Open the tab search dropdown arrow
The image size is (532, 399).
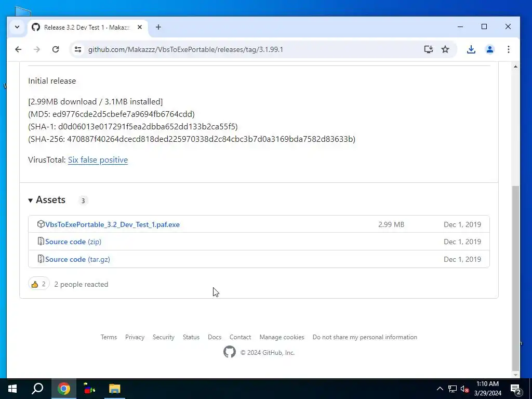click(17, 27)
